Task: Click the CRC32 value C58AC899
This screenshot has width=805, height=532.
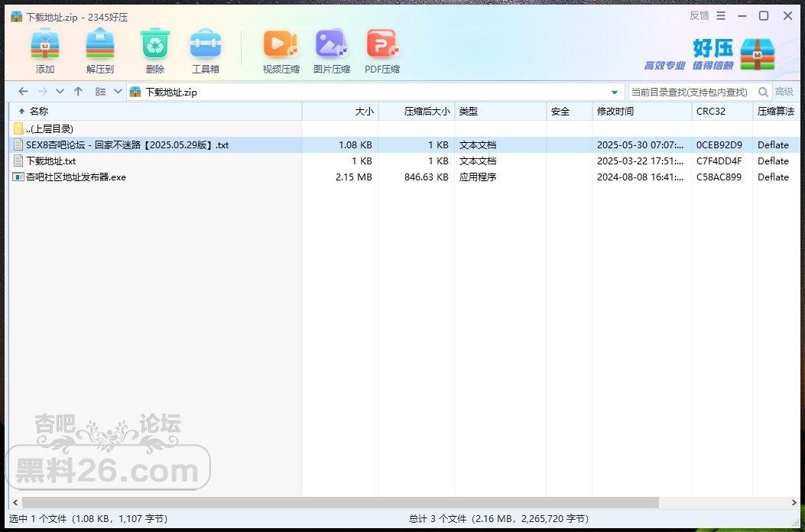Action: pyautogui.click(x=719, y=177)
